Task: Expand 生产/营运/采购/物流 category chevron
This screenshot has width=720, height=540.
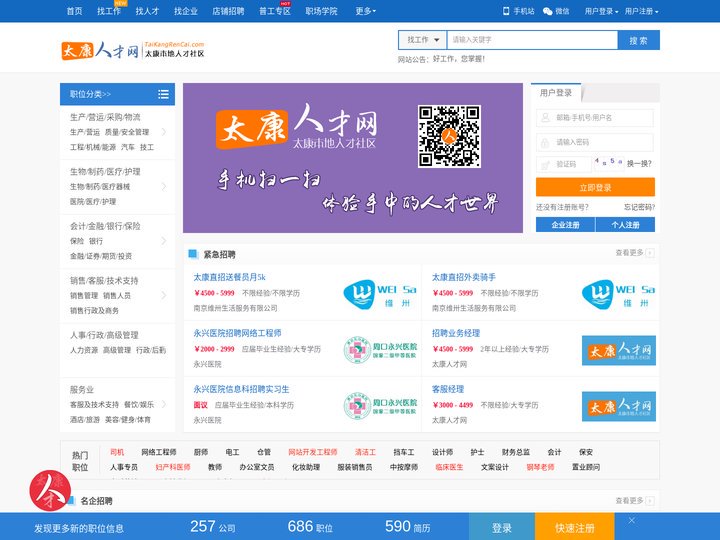Action: tap(164, 132)
